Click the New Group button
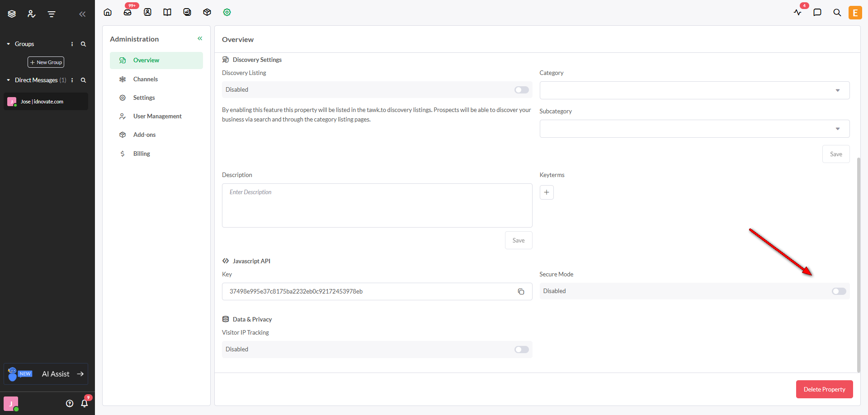The image size is (868, 415). point(46,62)
